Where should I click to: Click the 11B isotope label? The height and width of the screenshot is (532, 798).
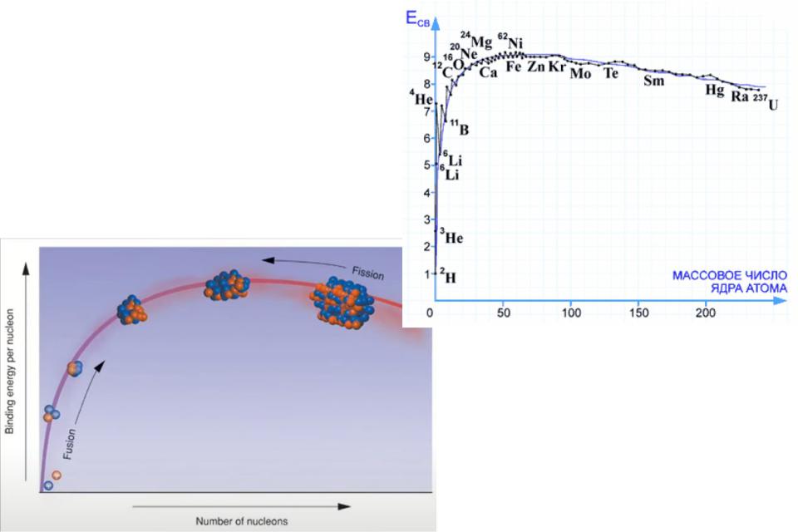460,128
